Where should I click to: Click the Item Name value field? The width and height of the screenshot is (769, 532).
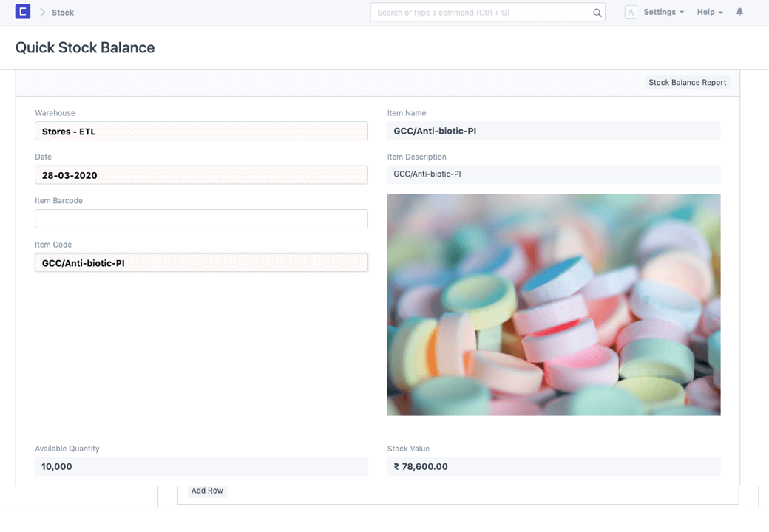coord(554,131)
